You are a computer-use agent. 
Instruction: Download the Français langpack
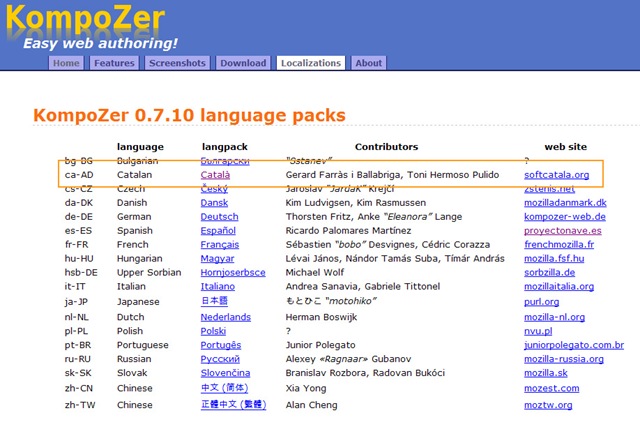click(x=220, y=245)
